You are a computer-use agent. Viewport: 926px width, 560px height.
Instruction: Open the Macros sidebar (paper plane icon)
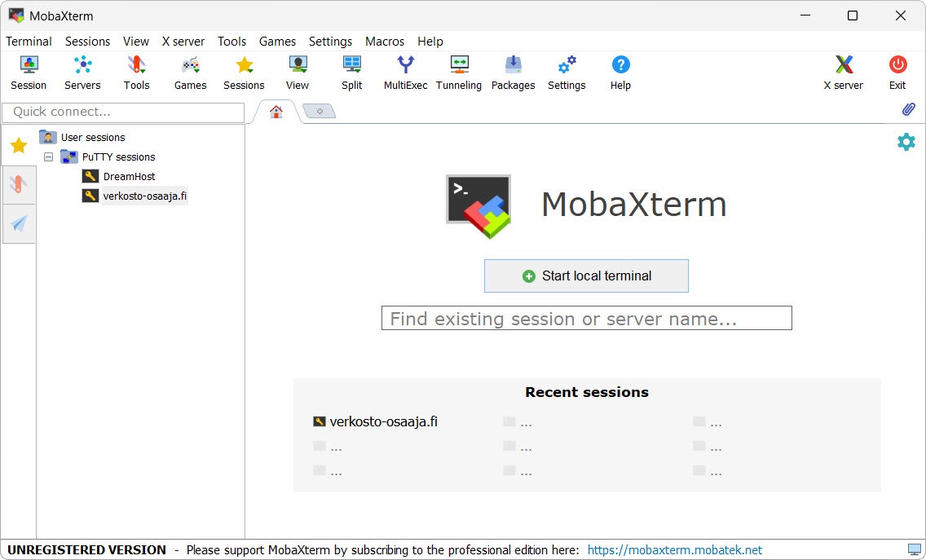pyautogui.click(x=19, y=224)
